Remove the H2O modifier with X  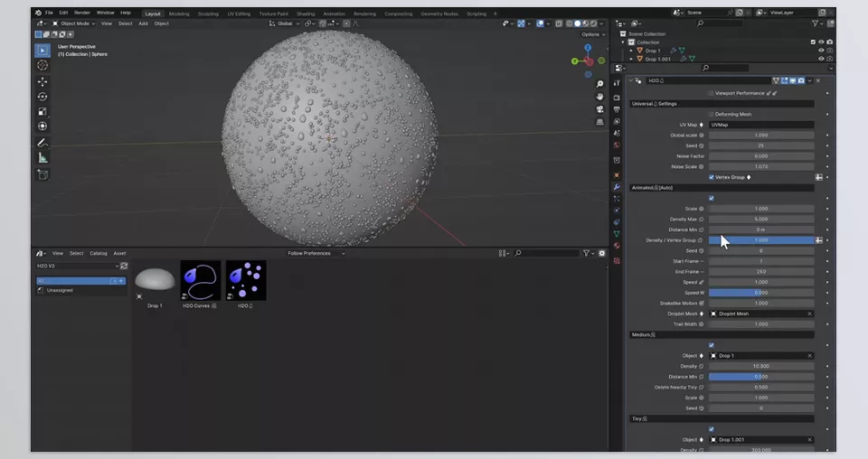tap(818, 80)
